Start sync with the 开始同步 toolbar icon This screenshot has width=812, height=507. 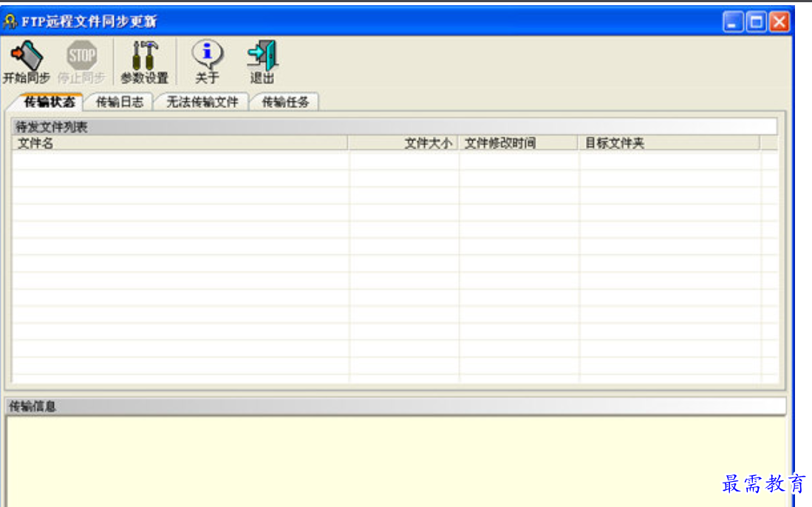tap(27, 62)
